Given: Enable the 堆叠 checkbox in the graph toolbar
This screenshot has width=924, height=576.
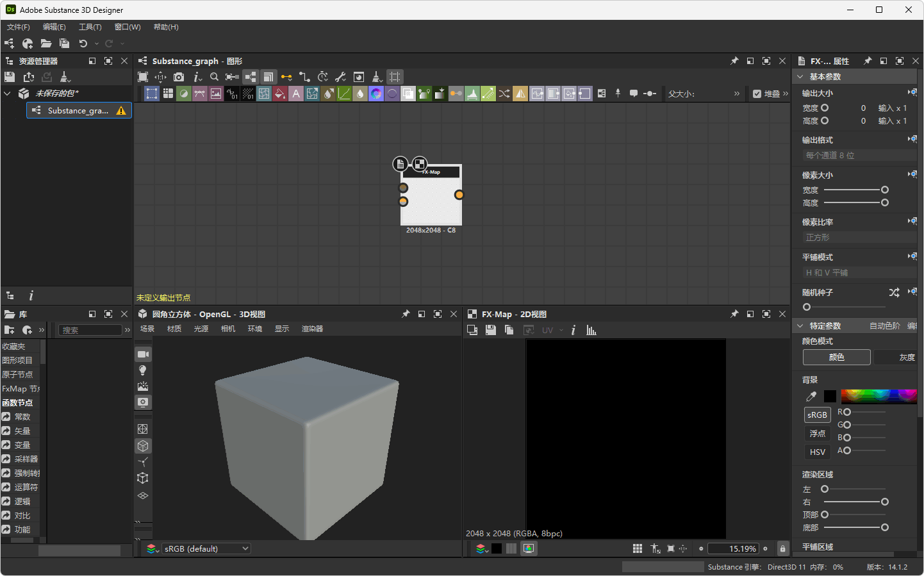Looking at the screenshot, I should click(x=757, y=93).
